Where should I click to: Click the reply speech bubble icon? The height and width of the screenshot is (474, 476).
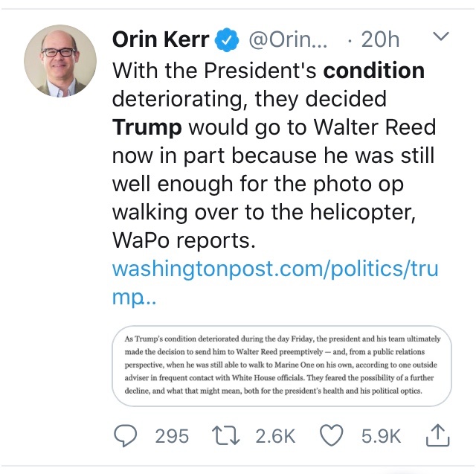126,435
